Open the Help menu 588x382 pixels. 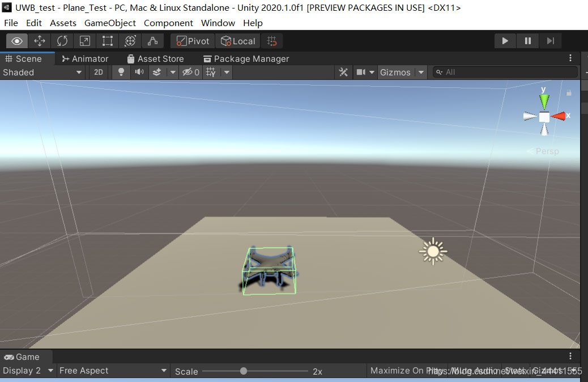(x=253, y=23)
